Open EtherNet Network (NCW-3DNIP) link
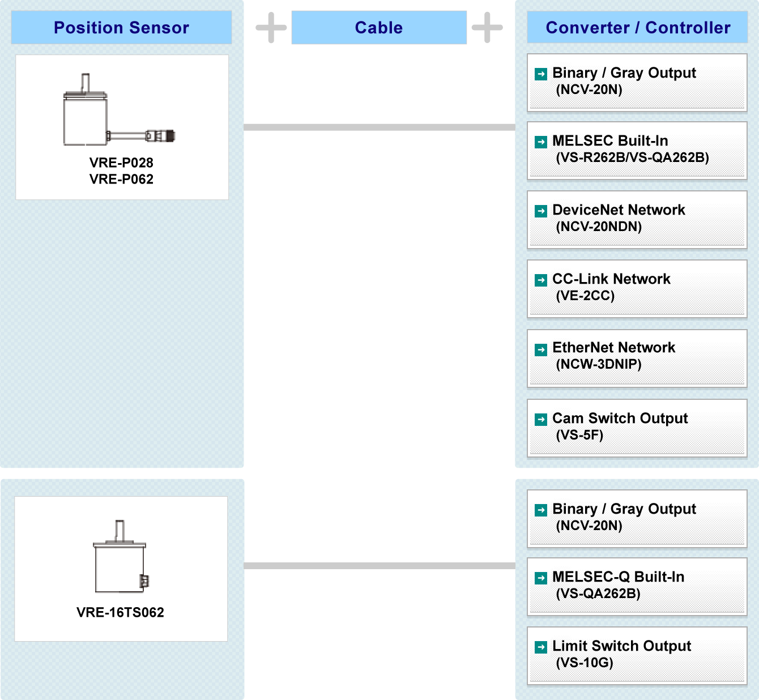Viewport: 759px width, 700px height. (x=637, y=358)
